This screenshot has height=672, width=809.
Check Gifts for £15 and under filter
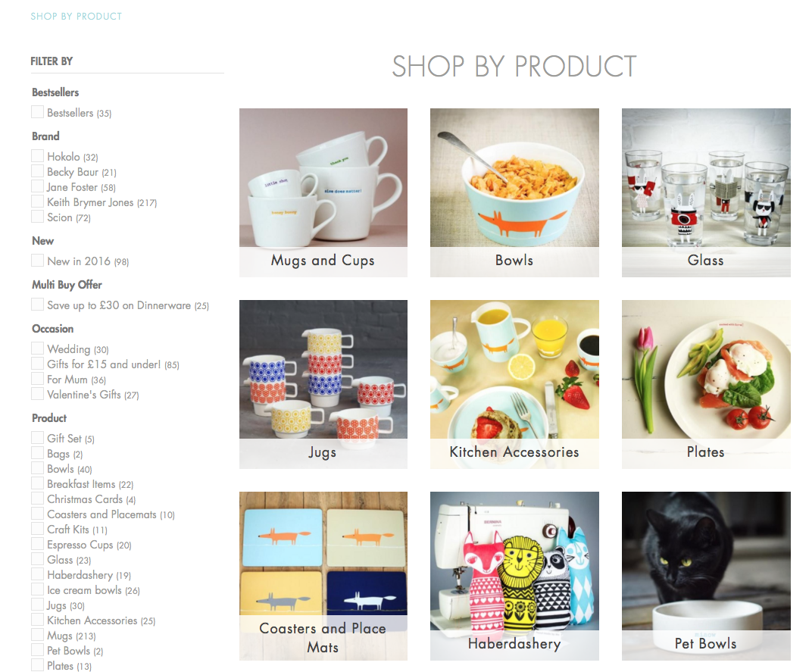(x=37, y=364)
